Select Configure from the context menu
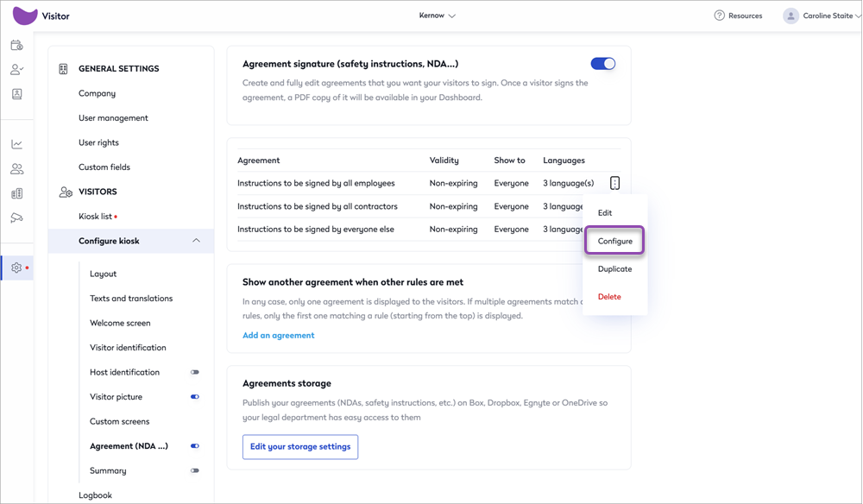Image resolution: width=863 pixels, height=504 pixels. point(615,242)
